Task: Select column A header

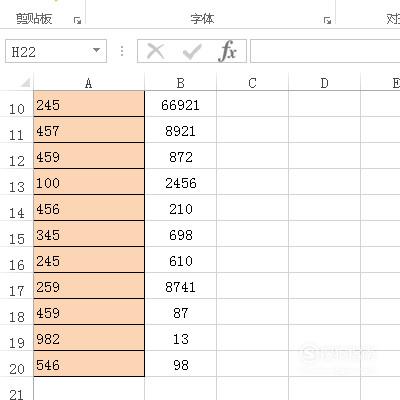Action: (x=89, y=83)
